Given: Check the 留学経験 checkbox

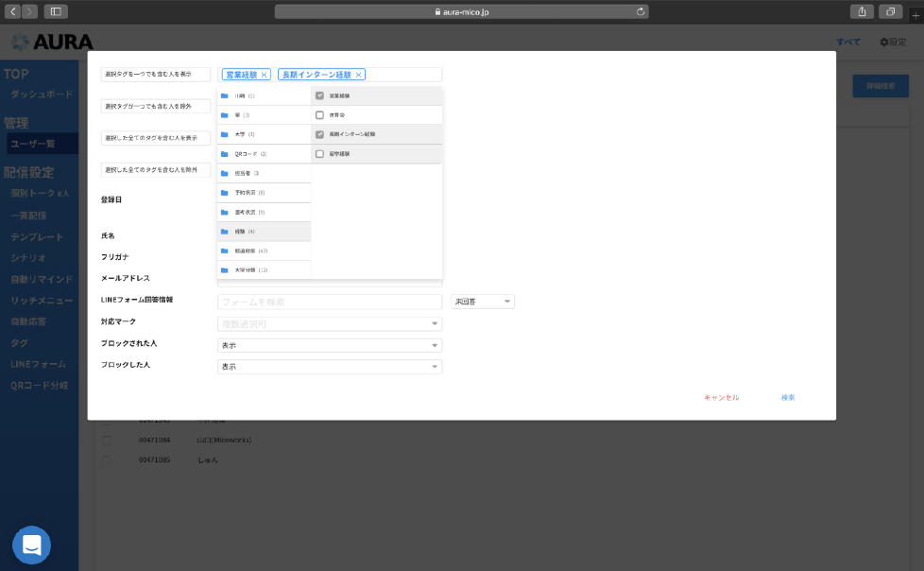Looking at the screenshot, I should (x=319, y=154).
